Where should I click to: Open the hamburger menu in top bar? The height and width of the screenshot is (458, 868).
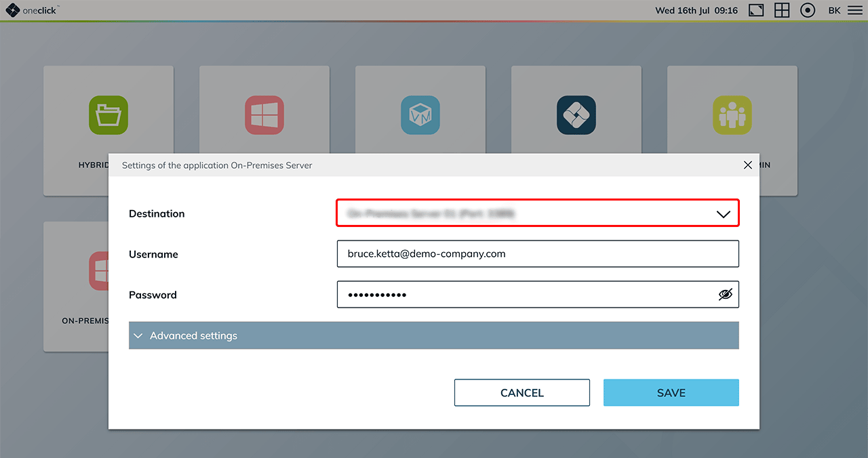854,10
